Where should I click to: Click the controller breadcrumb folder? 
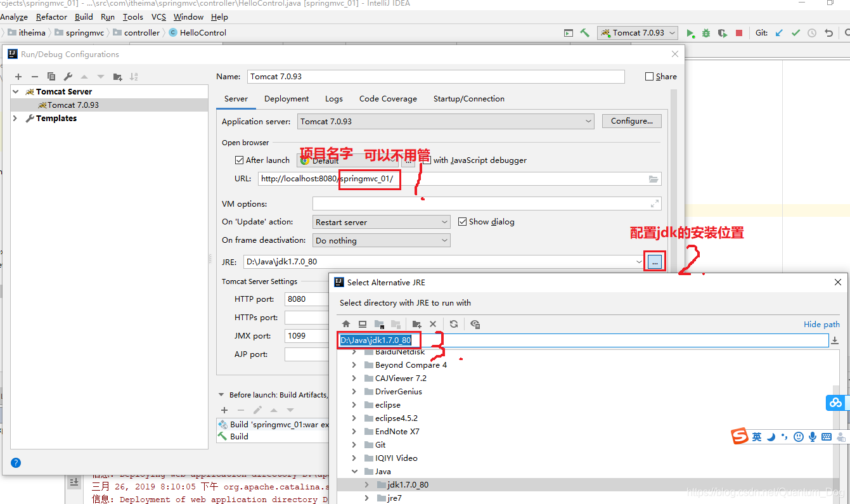point(136,32)
